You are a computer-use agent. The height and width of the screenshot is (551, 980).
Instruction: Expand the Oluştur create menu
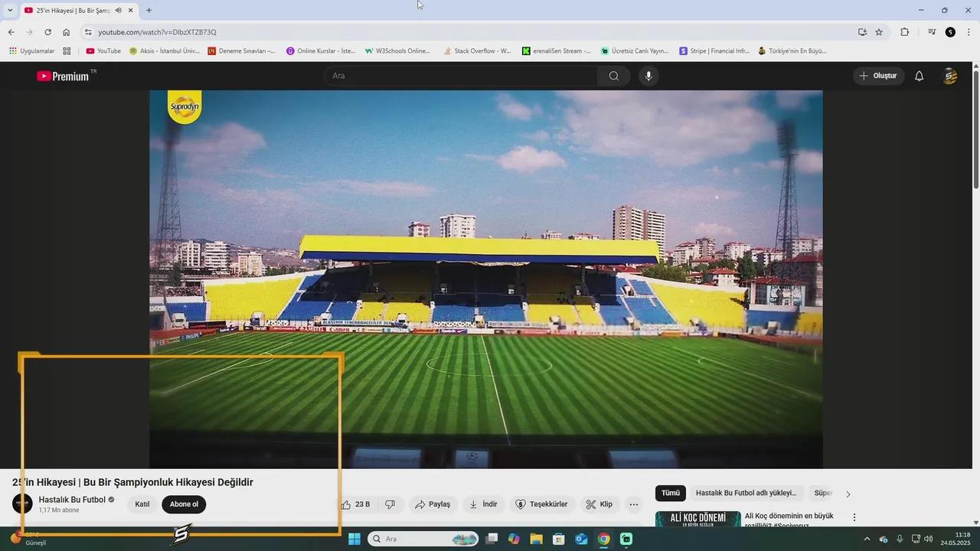tap(877, 76)
